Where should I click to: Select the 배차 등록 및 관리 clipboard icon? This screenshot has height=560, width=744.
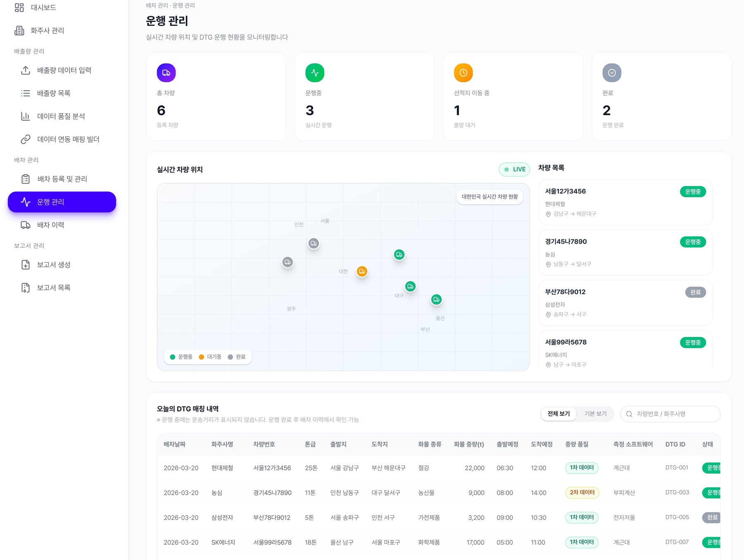pyautogui.click(x=26, y=179)
